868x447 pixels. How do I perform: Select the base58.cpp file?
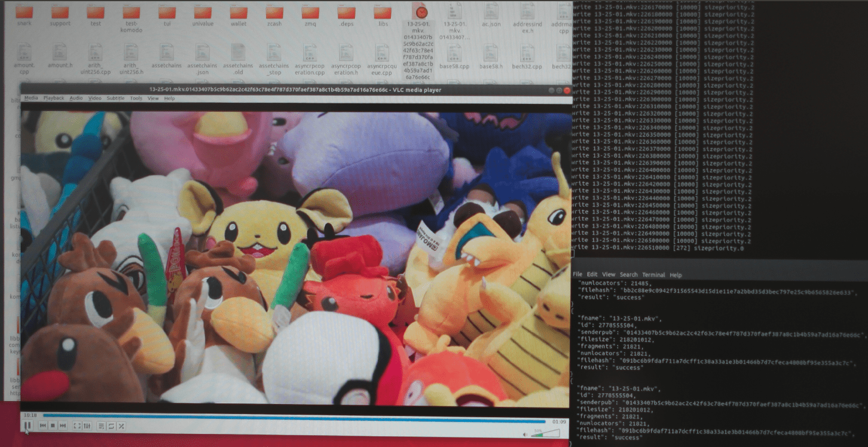pos(455,57)
